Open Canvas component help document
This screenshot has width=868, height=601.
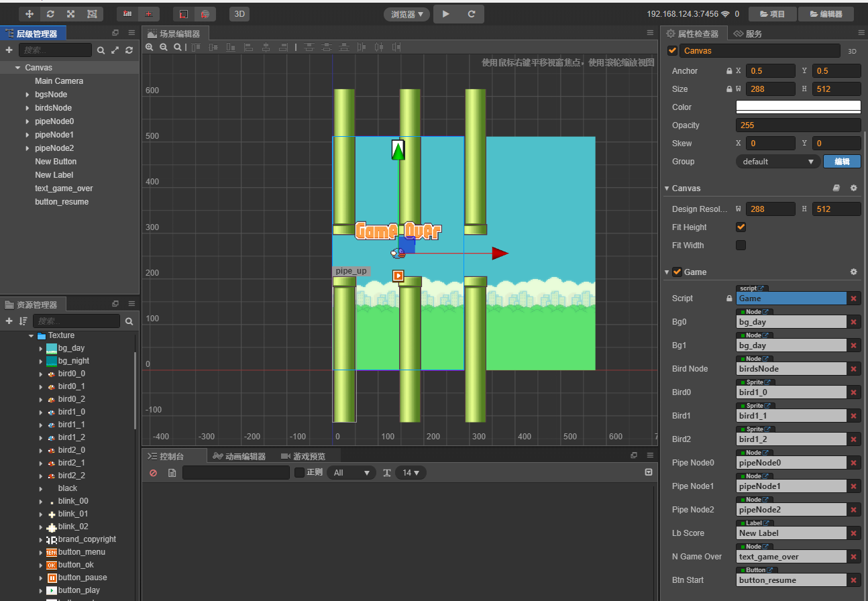click(836, 188)
